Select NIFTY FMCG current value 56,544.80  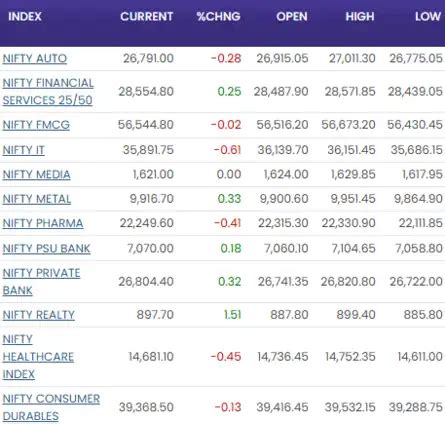click(146, 125)
